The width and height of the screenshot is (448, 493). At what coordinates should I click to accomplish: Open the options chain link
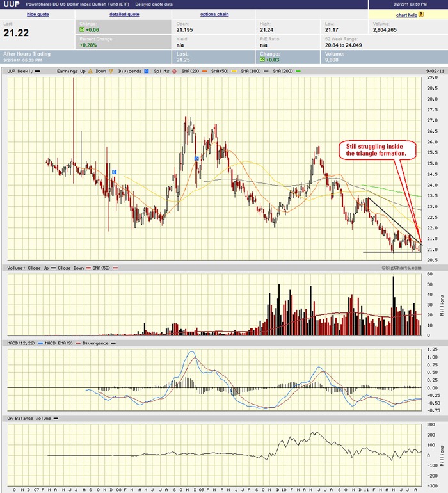point(214,14)
